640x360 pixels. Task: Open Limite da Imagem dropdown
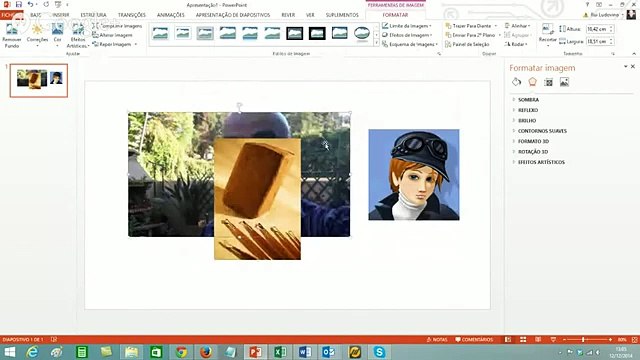tap(407, 26)
